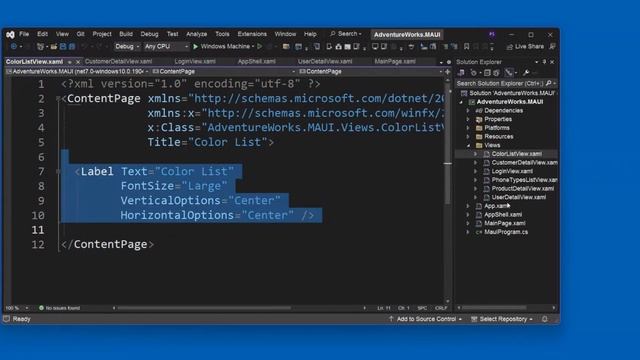Open the document tabs overflow dropdown
The image size is (640, 360).
[x=441, y=62]
